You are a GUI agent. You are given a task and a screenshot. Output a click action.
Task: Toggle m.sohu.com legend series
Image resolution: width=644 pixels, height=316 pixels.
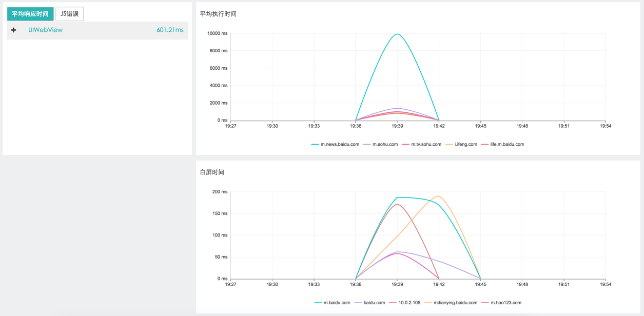click(380, 145)
